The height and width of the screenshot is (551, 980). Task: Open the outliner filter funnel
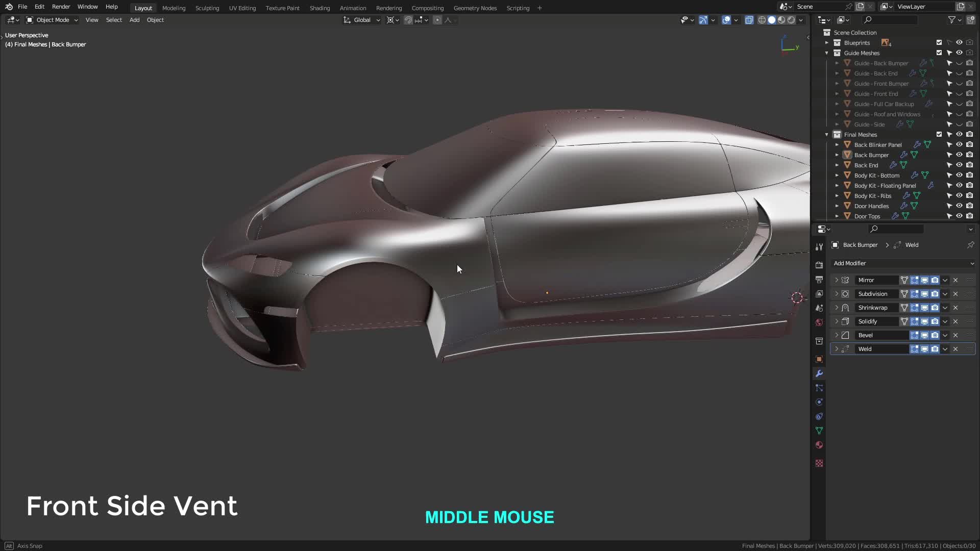[952, 20]
